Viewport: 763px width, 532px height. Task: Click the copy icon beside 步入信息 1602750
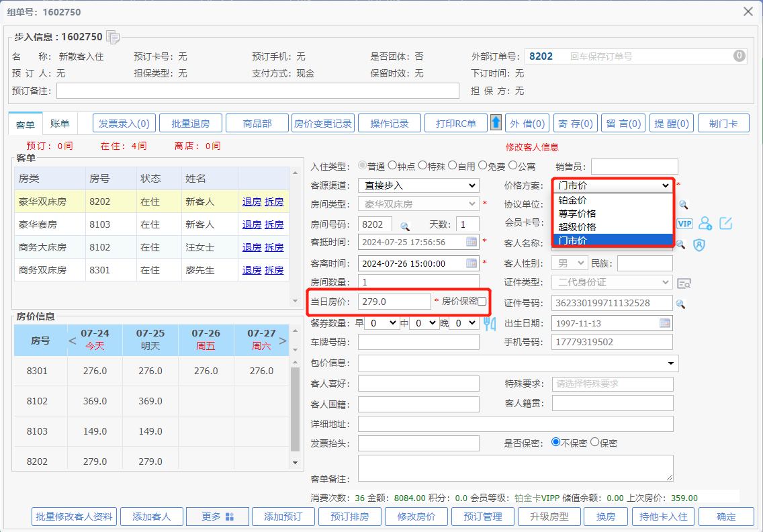(113, 37)
